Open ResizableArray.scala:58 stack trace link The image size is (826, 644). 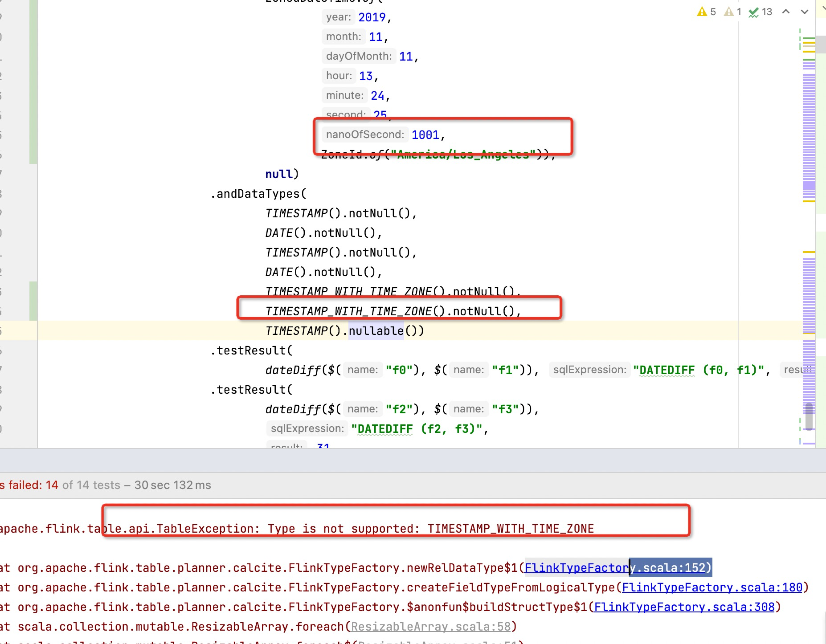431,627
